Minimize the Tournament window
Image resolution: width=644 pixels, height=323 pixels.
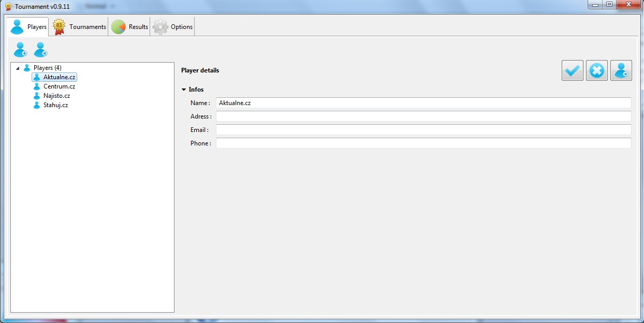[595, 5]
